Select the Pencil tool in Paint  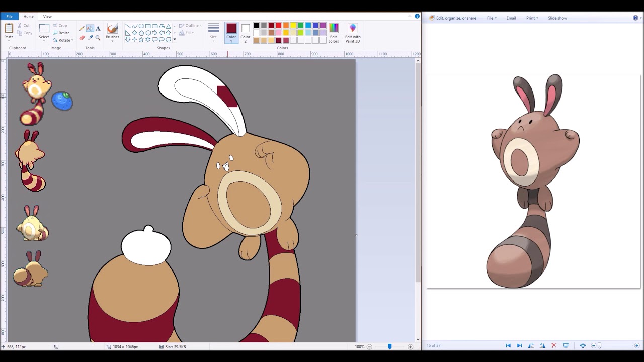point(82,28)
